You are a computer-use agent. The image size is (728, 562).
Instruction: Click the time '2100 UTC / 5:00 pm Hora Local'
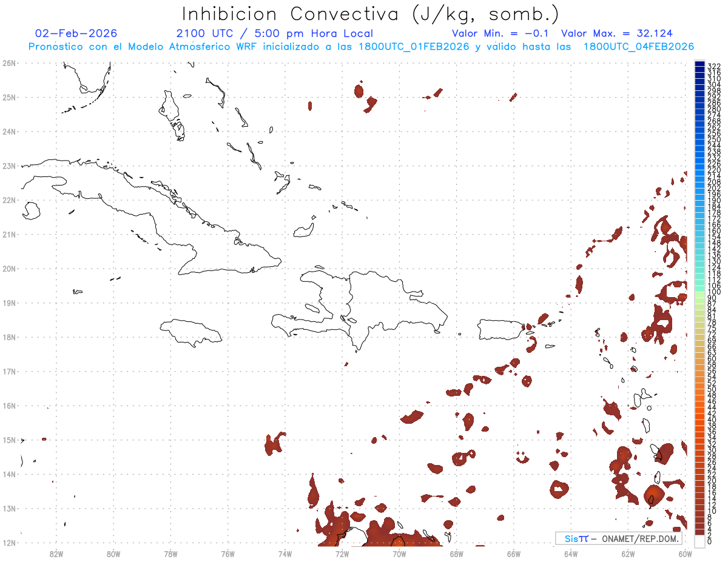pyautogui.click(x=275, y=33)
